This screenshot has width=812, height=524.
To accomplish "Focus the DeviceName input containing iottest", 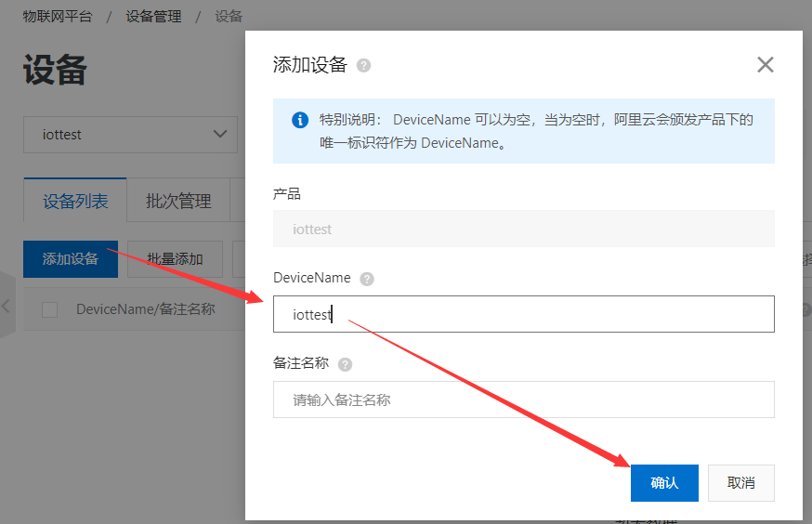I will click(x=523, y=314).
